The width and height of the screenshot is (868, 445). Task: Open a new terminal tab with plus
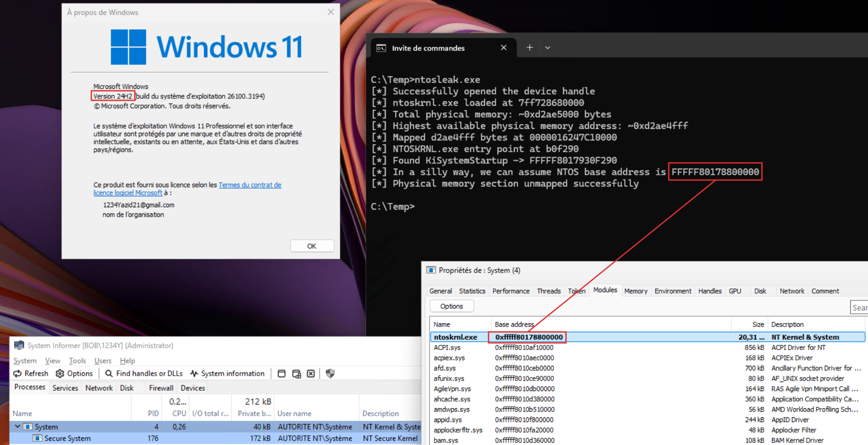coord(530,47)
